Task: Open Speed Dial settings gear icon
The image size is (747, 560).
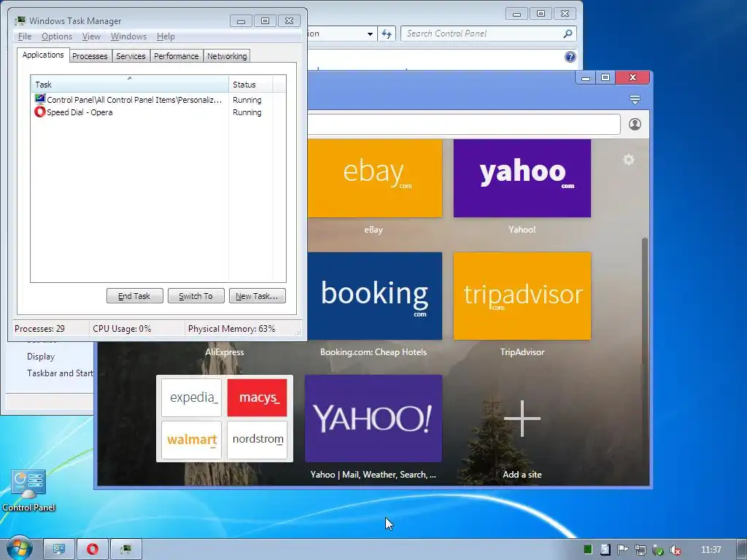Action: 629,160
